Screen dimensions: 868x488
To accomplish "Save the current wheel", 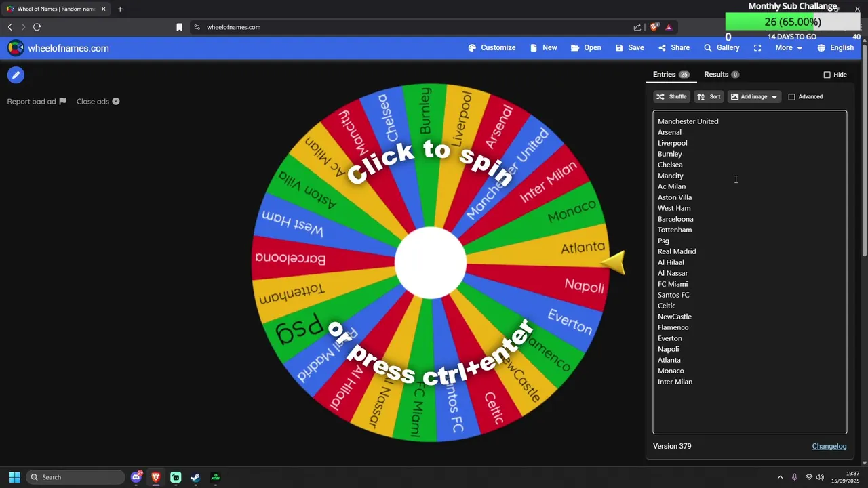I will pos(629,48).
